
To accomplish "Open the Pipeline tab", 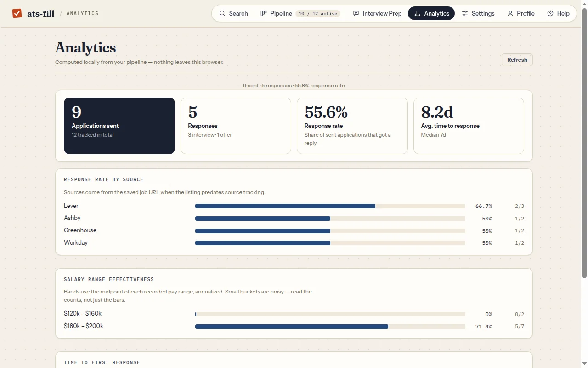I will coord(300,13).
